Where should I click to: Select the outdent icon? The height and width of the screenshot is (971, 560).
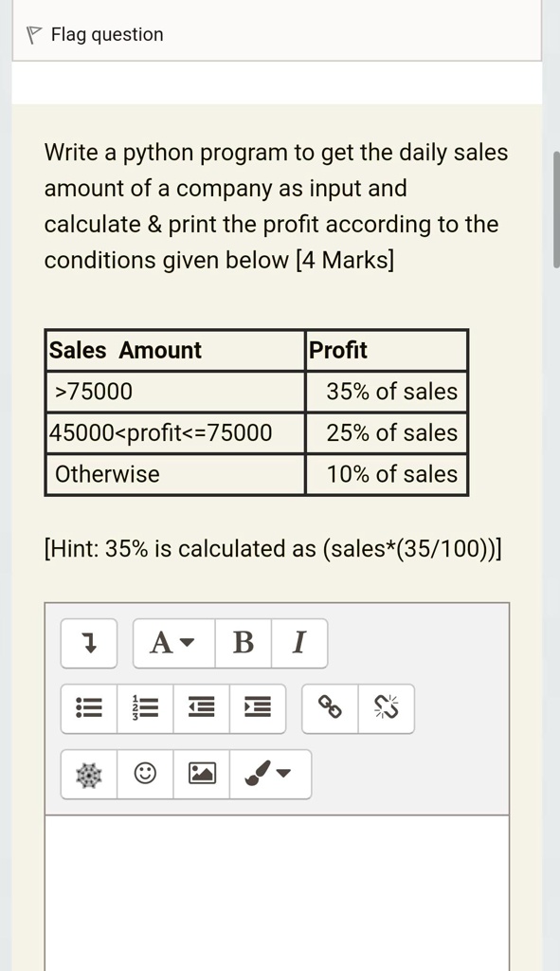202,709
